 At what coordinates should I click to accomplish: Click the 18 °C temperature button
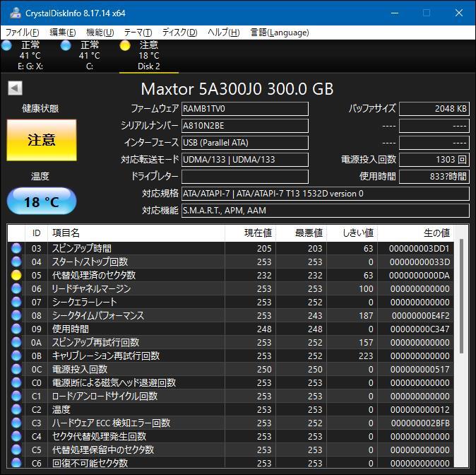[x=42, y=201]
